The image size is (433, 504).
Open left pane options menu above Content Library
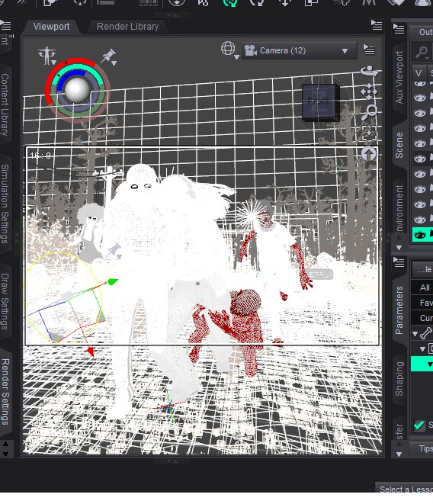pyautogui.click(x=6, y=24)
